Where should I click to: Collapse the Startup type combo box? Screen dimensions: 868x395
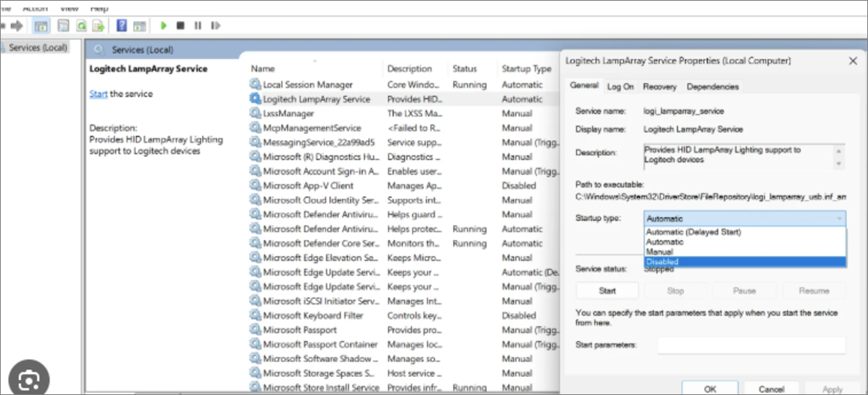coord(838,219)
